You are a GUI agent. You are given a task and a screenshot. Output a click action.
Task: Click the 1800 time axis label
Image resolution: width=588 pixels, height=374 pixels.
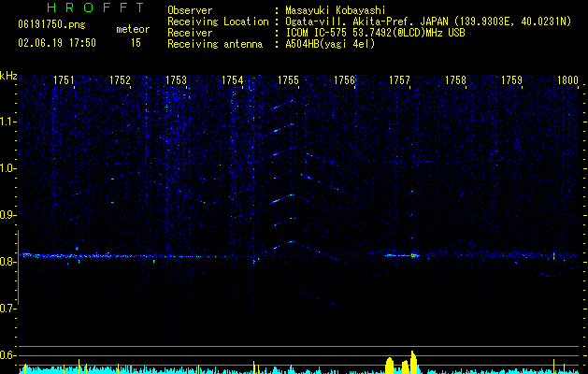pyautogui.click(x=567, y=80)
